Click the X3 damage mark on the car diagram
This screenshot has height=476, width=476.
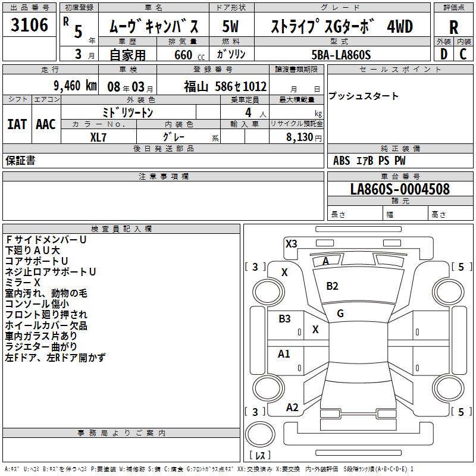click(291, 244)
